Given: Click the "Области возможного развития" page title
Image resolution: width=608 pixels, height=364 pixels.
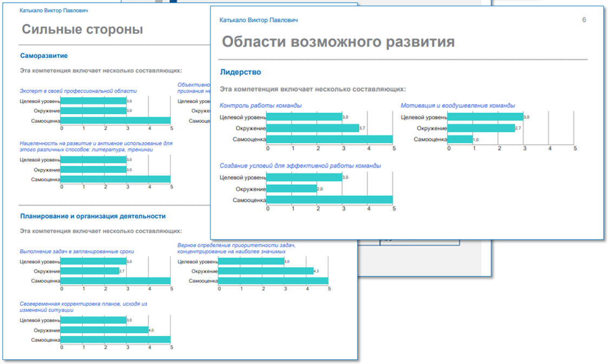Looking at the screenshot, I should point(338,42).
